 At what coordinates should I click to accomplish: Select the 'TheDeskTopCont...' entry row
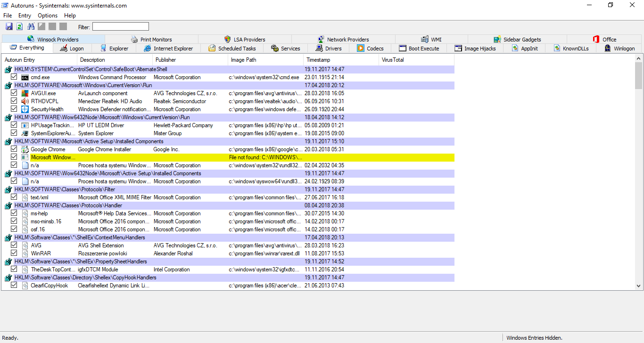[228, 269]
